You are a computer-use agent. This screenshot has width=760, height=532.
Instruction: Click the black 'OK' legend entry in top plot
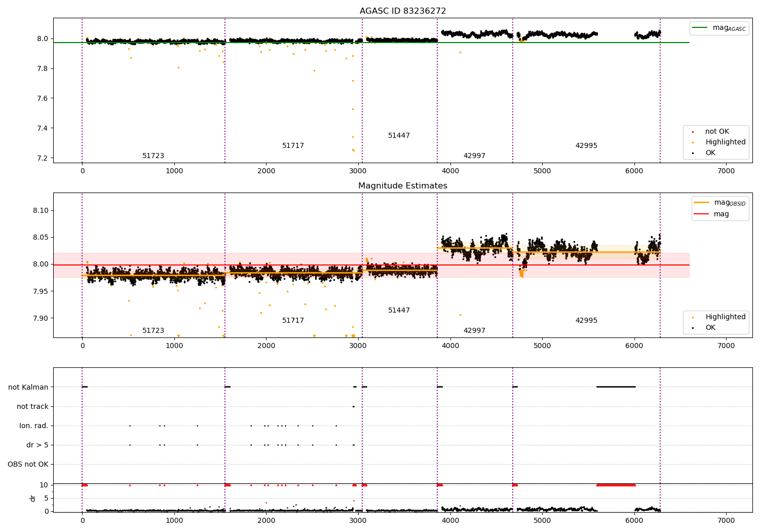pyautogui.click(x=710, y=153)
